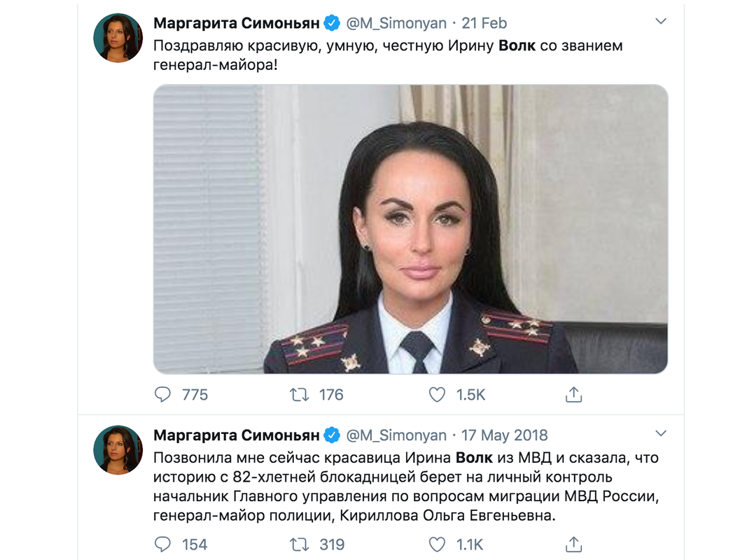Reply to the 21 Feb tweet
733x560 pixels.
162,395
